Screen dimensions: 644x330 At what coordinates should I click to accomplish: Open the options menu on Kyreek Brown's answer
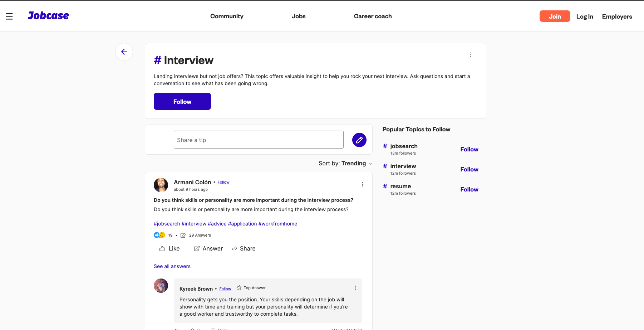[355, 287]
